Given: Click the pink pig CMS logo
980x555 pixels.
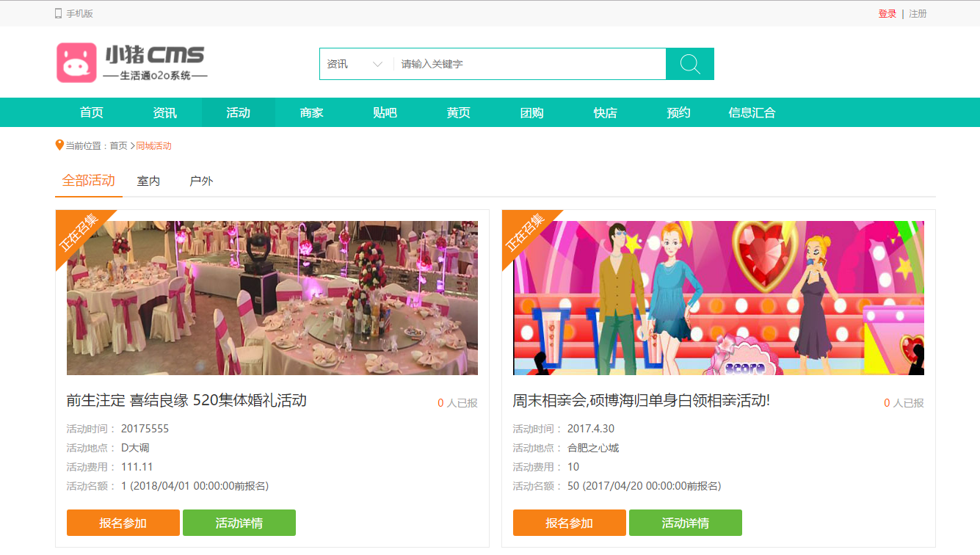Looking at the screenshot, I should [x=77, y=62].
